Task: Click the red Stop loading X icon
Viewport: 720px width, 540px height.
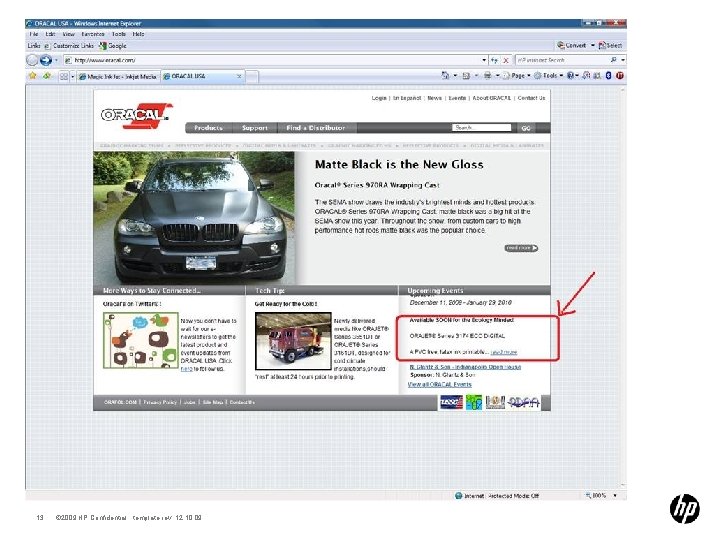Action: 506,60
